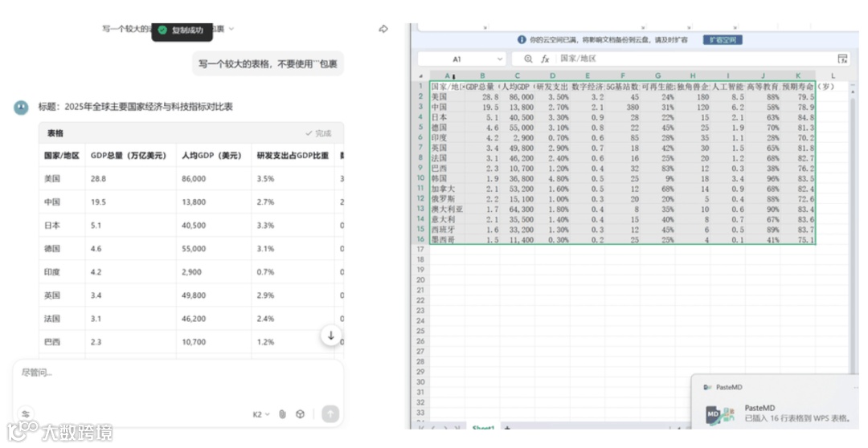Click cell 86,000 in the WPS sheet
The image size is (868, 448).
click(x=518, y=96)
